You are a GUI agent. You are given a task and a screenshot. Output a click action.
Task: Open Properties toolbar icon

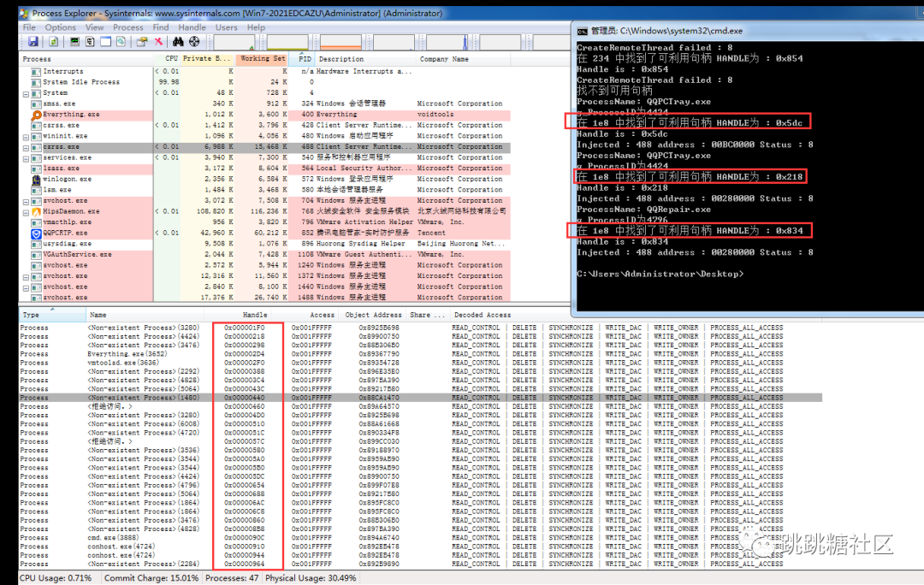point(141,42)
